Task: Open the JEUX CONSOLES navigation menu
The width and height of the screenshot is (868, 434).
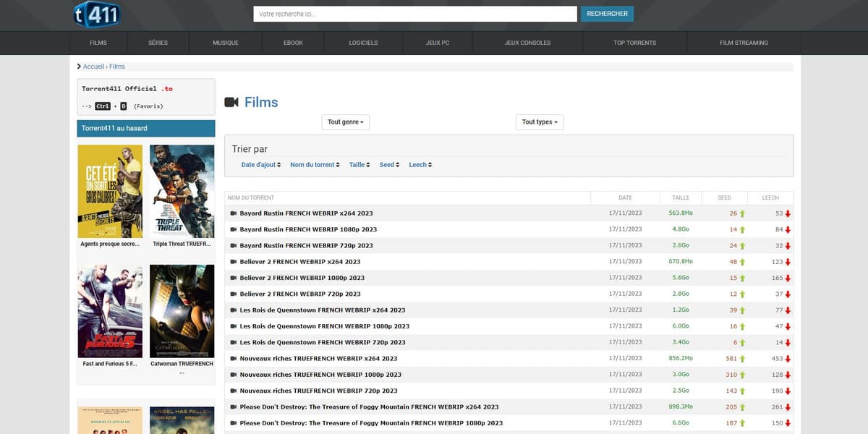Action: click(x=527, y=43)
